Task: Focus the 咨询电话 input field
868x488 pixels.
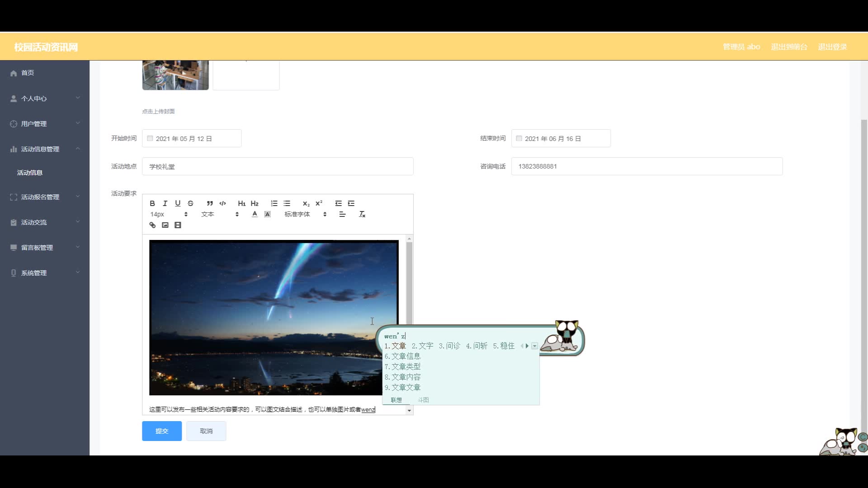Action: [x=647, y=166]
